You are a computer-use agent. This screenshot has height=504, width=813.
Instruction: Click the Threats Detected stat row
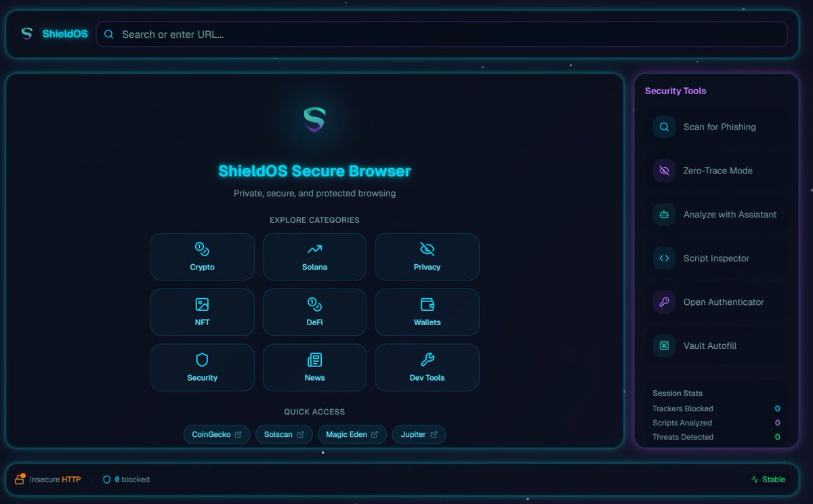click(x=716, y=437)
